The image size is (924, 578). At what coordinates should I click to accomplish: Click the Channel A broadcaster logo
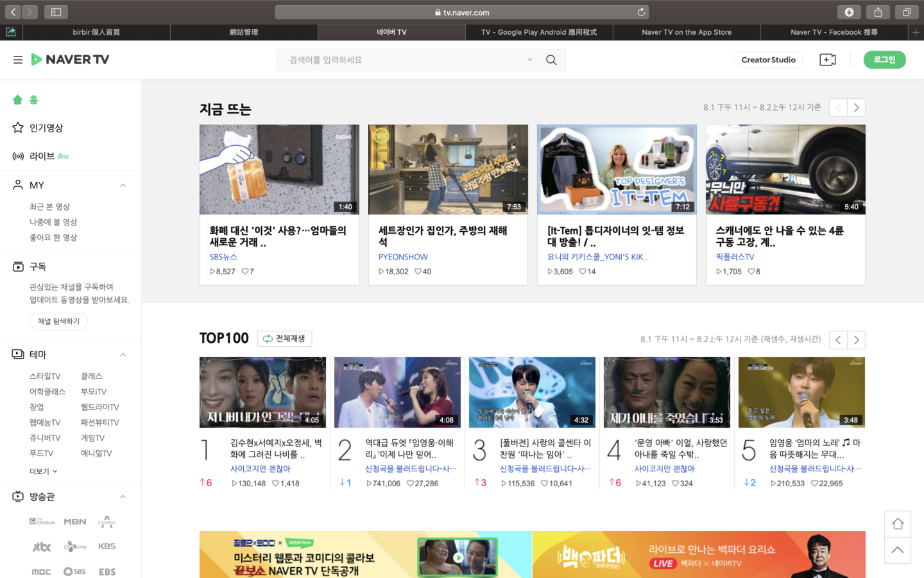click(x=107, y=521)
